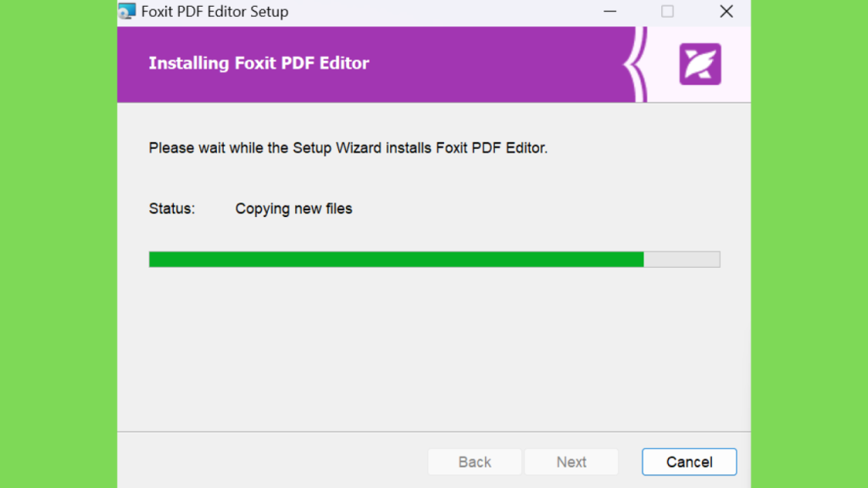Close the Foxit PDF Editor Setup window
The height and width of the screenshot is (488, 868).
pyautogui.click(x=726, y=11)
